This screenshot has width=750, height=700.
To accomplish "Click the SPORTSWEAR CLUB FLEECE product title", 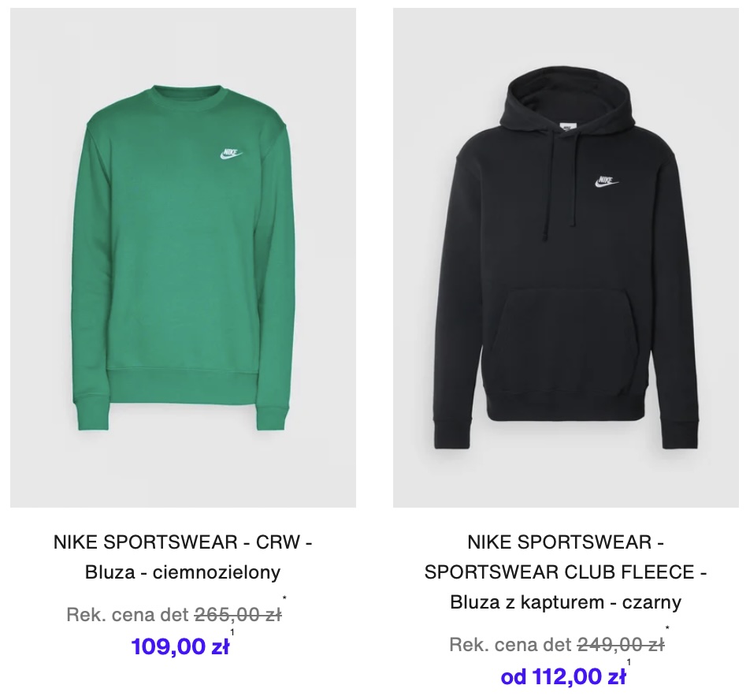I will (566, 572).
